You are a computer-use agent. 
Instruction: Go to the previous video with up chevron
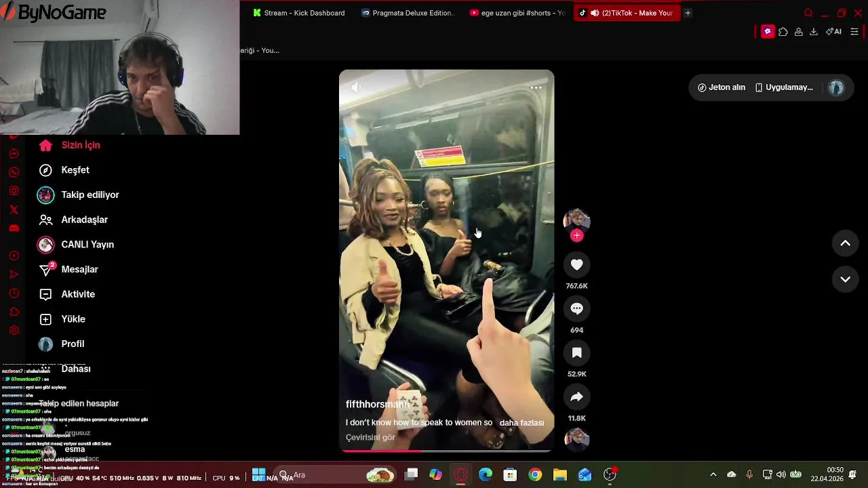[845, 243]
